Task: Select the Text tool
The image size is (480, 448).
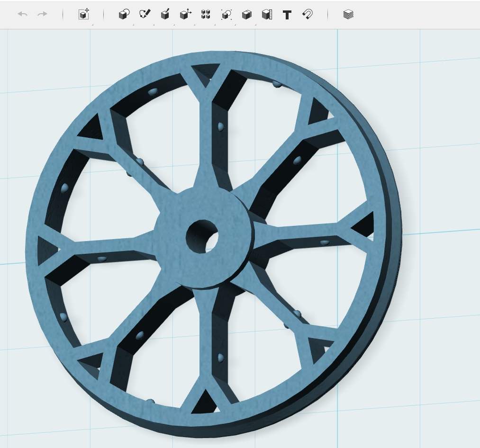Action: (x=287, y=15)
